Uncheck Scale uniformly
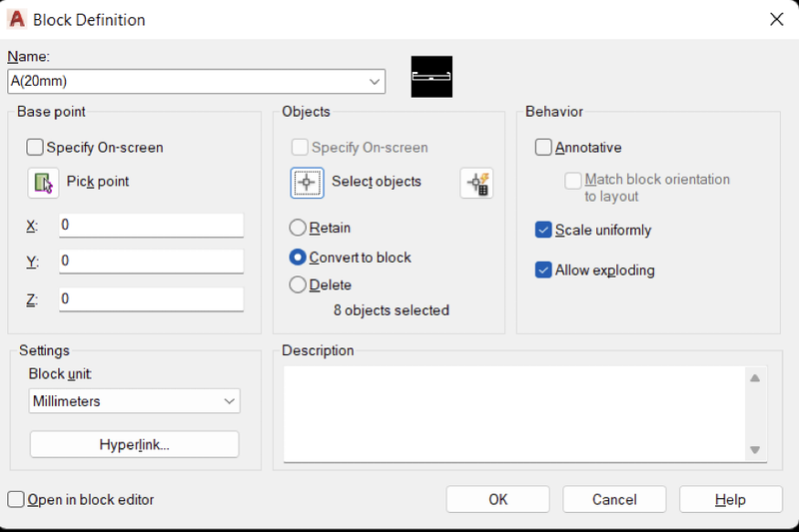Image resolution: width=799 pixels, height=532 pixels. pyautogui.click(x=543, y=230)
